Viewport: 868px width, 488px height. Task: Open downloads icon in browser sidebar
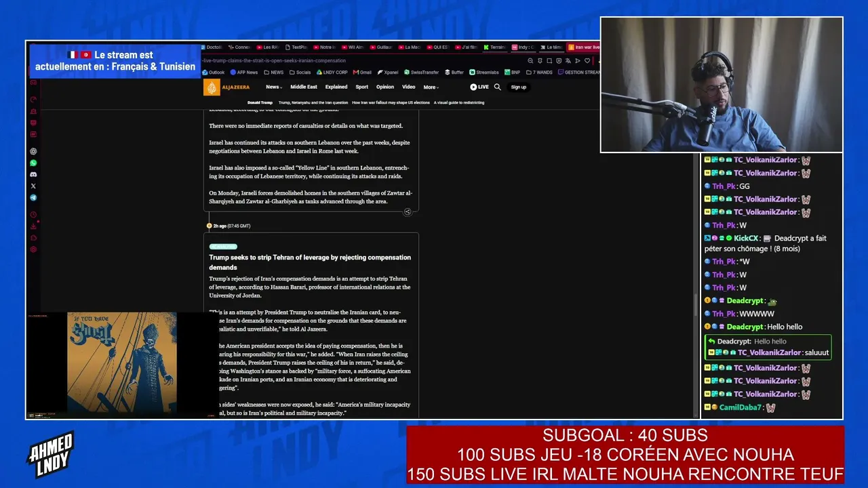coord(33,226)
